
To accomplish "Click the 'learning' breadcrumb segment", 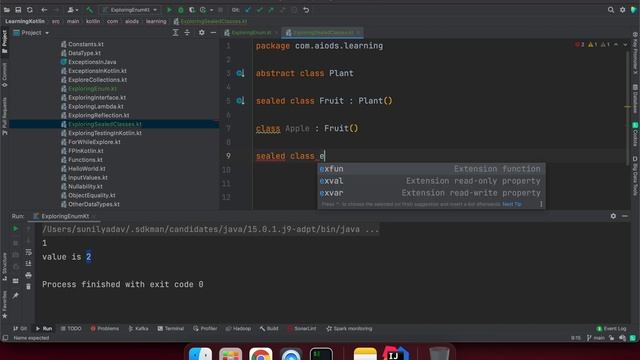I will [x=156, y=21].
